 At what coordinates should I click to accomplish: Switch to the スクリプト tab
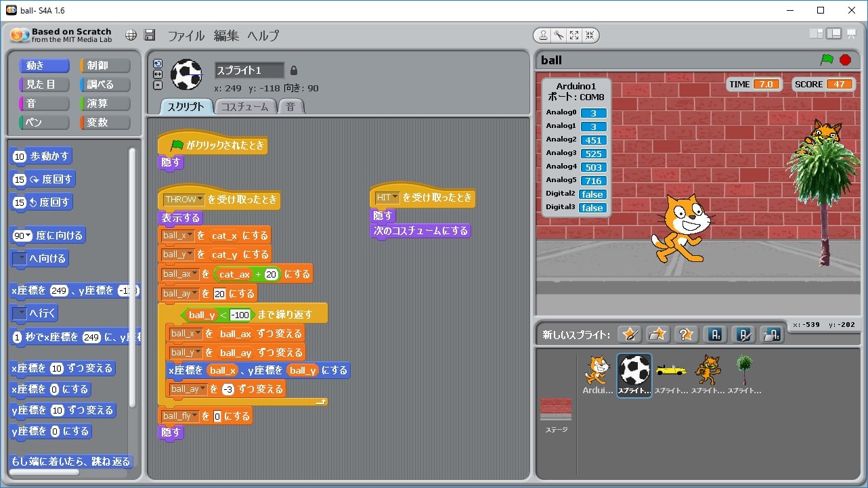186,107
